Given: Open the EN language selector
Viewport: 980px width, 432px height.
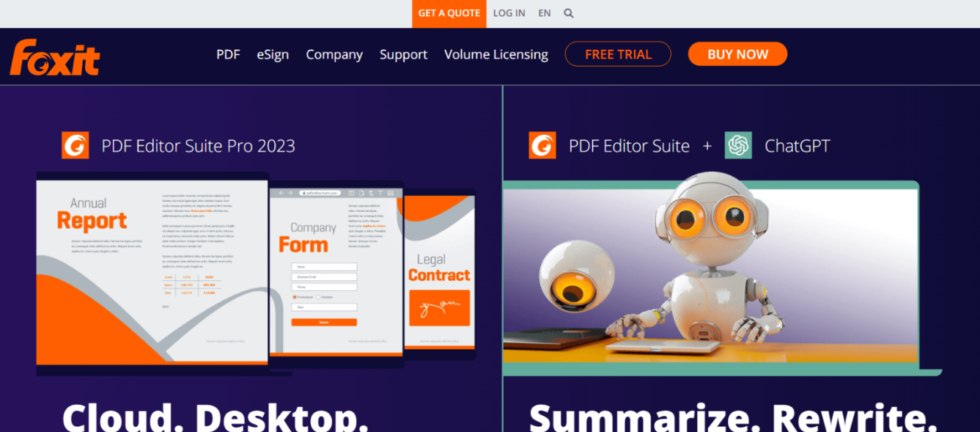Looking at the screenshot, I should click(x=544, y=13).
